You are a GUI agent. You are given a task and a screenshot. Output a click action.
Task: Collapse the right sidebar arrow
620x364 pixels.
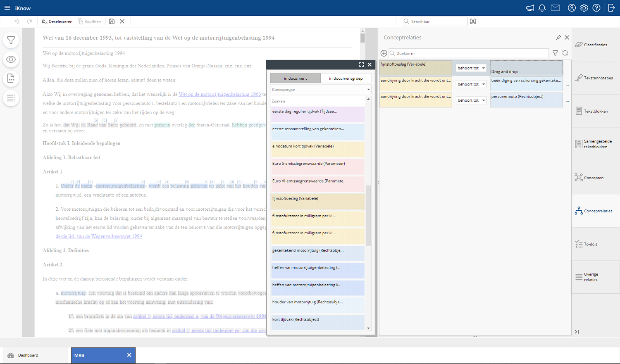[577, 332]
